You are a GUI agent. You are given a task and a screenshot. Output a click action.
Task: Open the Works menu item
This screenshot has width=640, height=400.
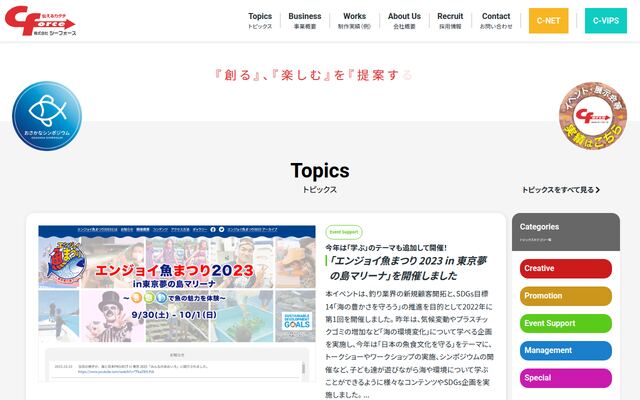click(354, 20)
